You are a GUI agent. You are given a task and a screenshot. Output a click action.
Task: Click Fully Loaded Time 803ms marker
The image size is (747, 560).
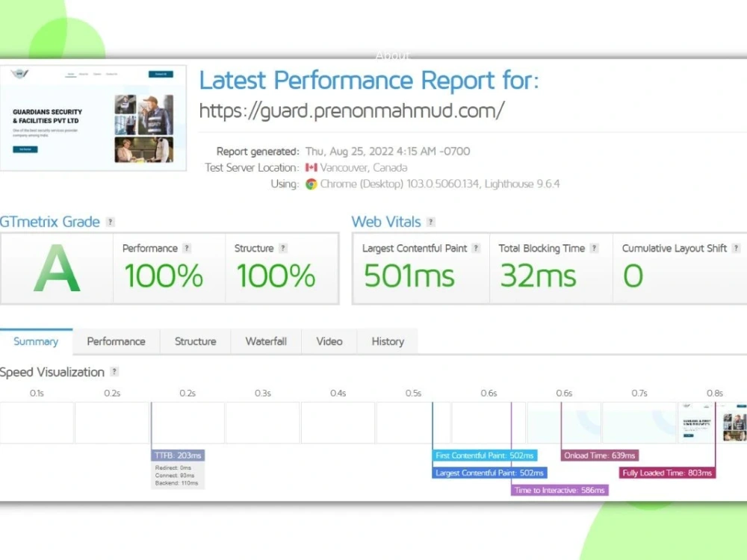pos(667,473)
